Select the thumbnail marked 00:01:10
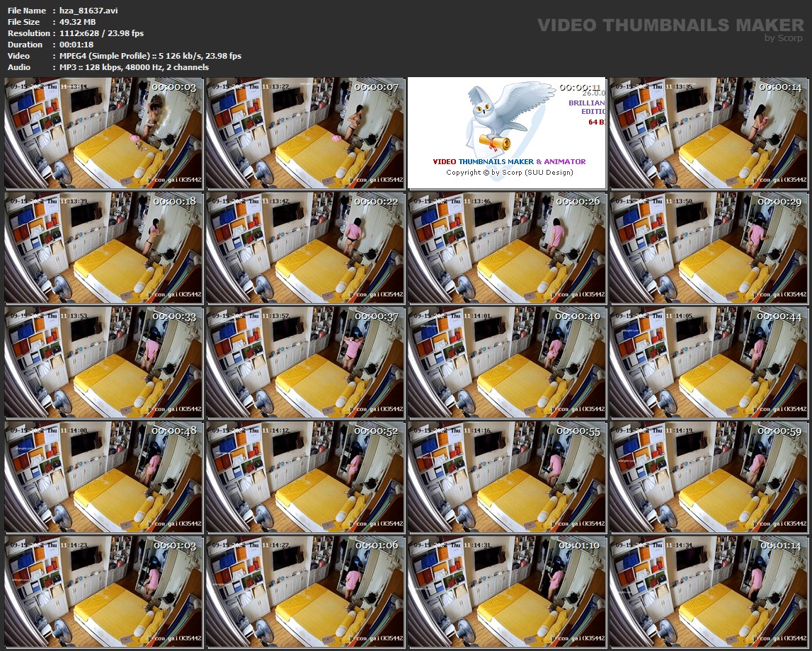 point(507,592)
